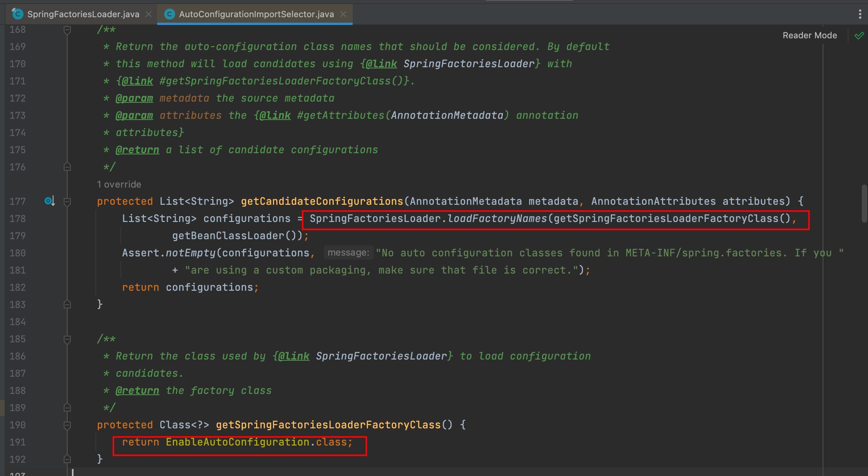Close the AutoConfigurationImportSelector.java tab
Screen dimensions: 868x476
[x=343, y=14]
